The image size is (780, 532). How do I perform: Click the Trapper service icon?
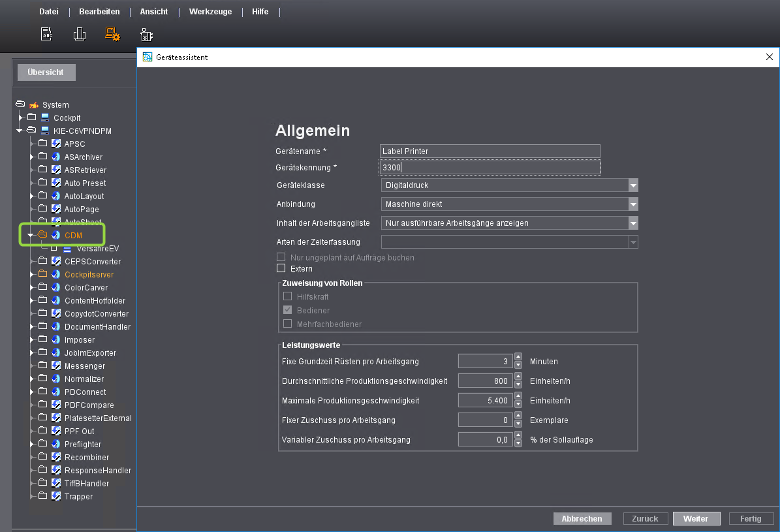pos(56,496)
